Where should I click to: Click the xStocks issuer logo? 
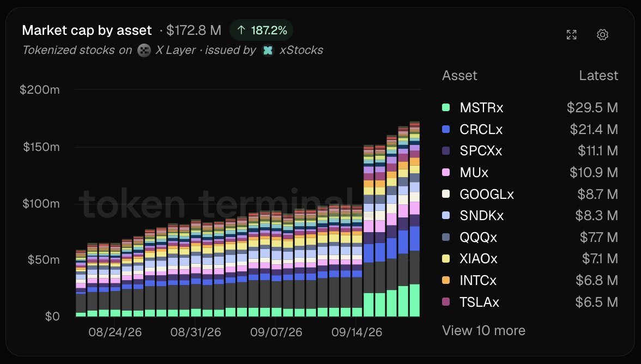[268, 50]
